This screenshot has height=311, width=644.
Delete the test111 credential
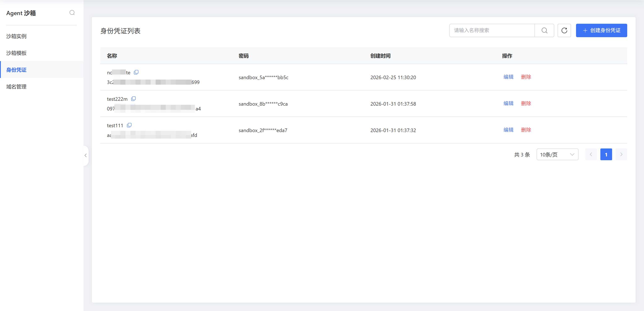[526, 130]
